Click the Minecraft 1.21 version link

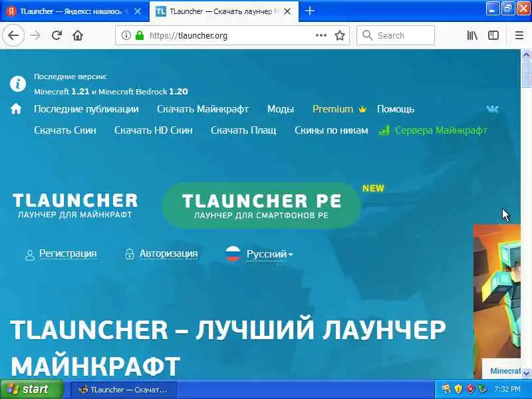61,92
